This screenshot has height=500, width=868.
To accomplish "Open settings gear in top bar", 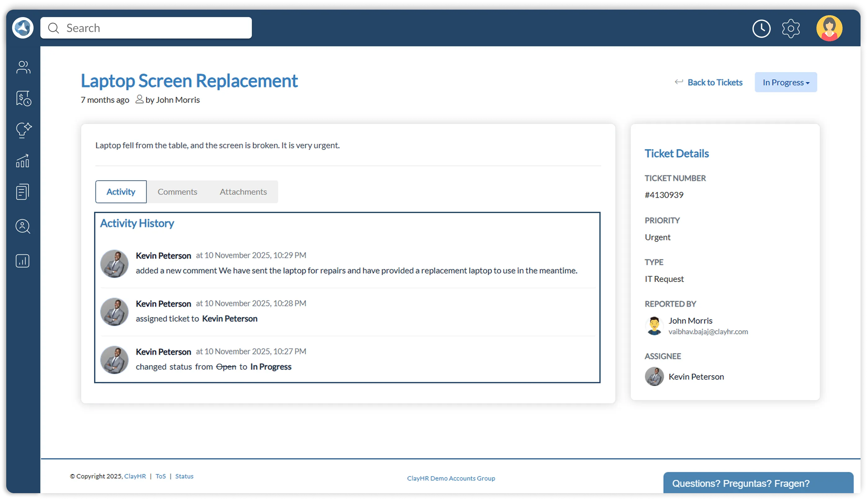I will tap(791, 29).
